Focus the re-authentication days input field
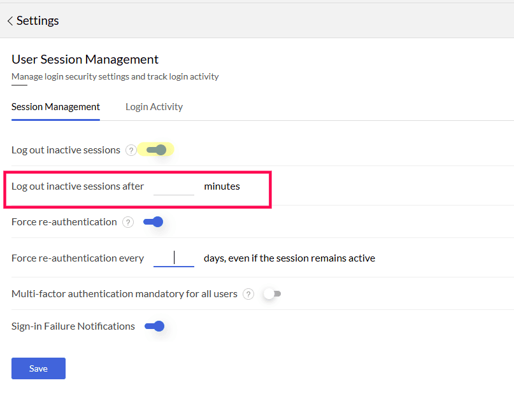The image size is (514, 420). point(174,258)
